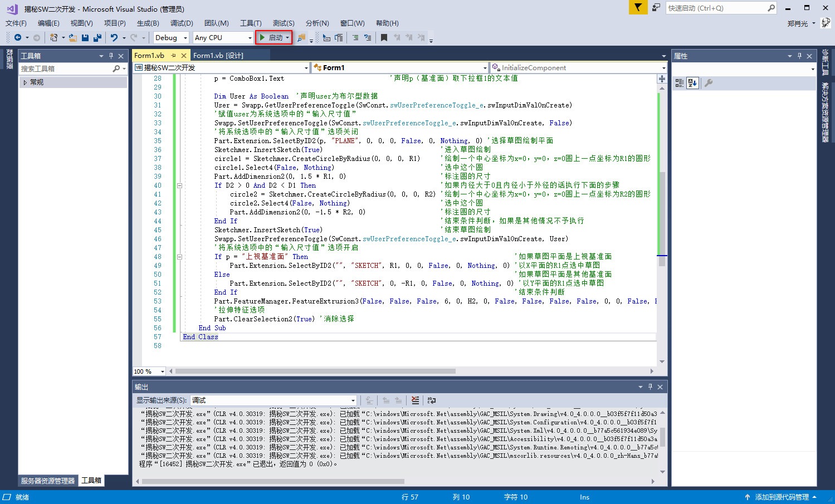Toggle word wrap in Output panel
This screenshot has height=504, width=835.
point(431,400)
